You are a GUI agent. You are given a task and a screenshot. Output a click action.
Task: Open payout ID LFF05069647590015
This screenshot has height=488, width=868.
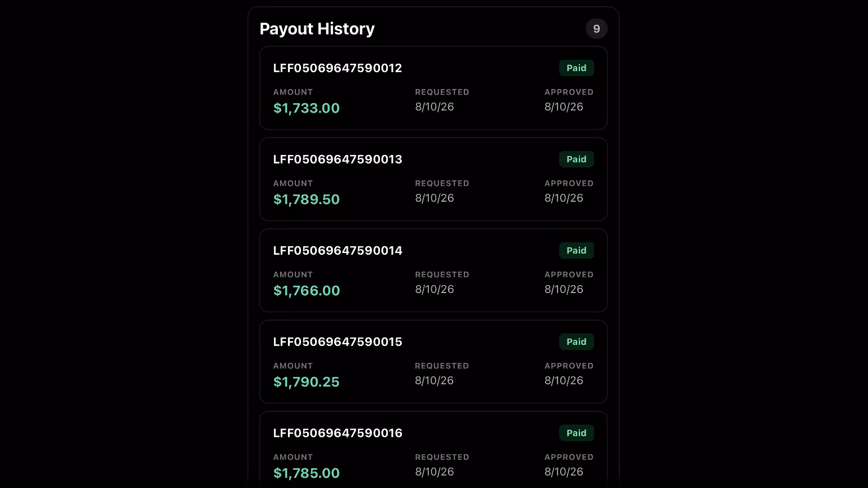[338, 342]
